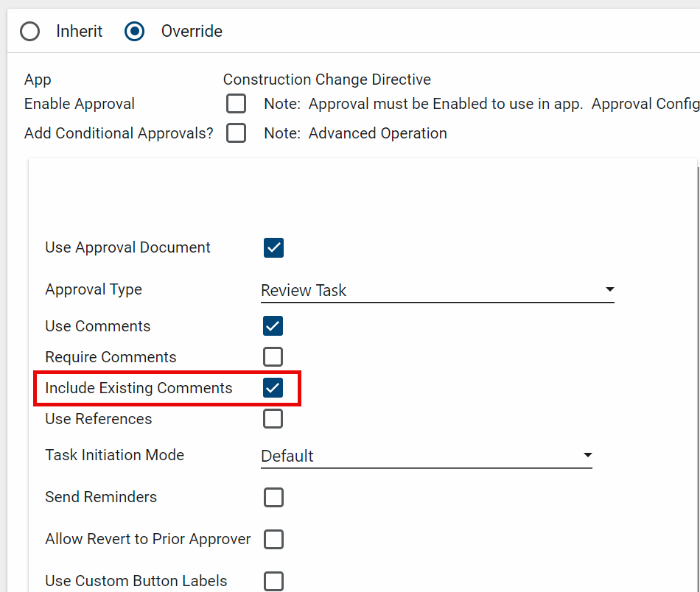The image size is (700, 592).
Task: Disable the Use Comments checkbox
Action: [273, 326]
